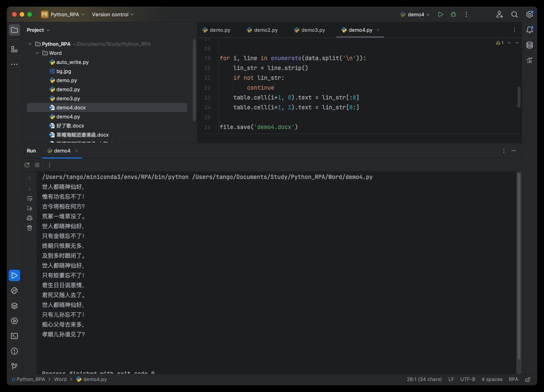Screen dimensions: 544x392
Task: Click the console output vertical scrollbar
Action: (519, 266)
